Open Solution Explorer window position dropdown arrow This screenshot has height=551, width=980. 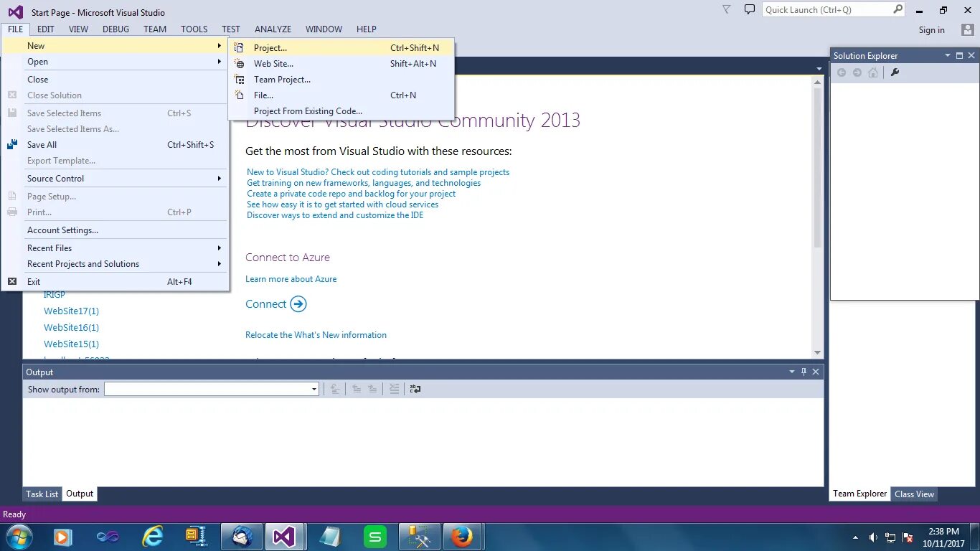pos(947,55)
